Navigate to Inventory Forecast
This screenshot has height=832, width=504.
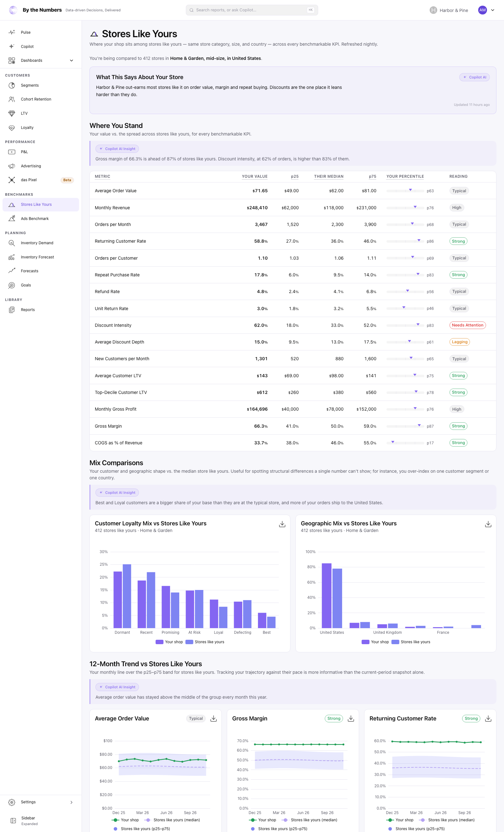coord(41,257)
